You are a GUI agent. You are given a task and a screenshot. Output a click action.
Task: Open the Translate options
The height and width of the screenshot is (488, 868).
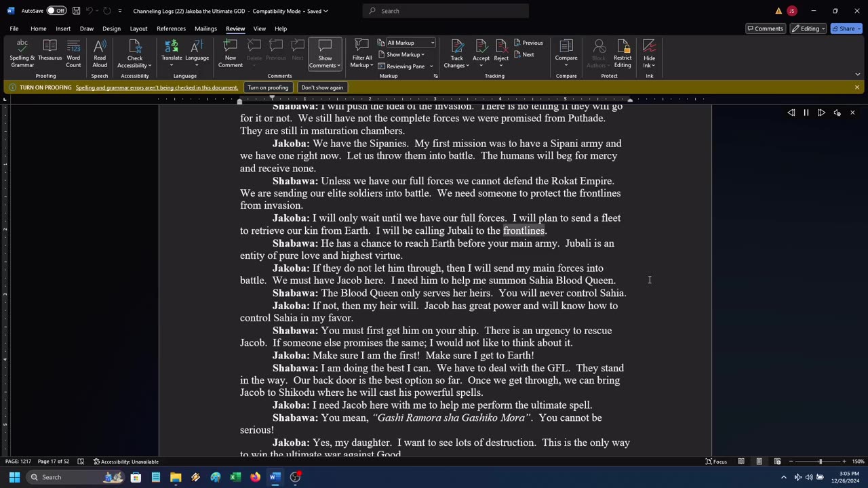[x=172, y=54]
